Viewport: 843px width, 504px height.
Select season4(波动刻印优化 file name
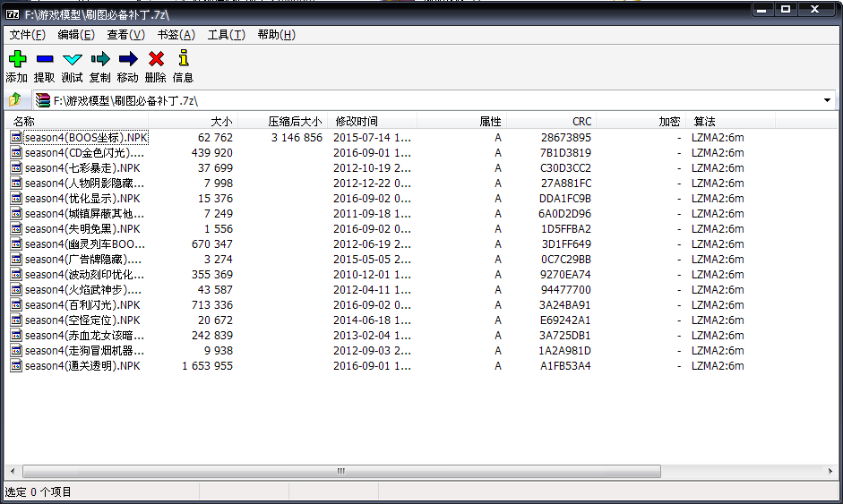coord(84,275)
